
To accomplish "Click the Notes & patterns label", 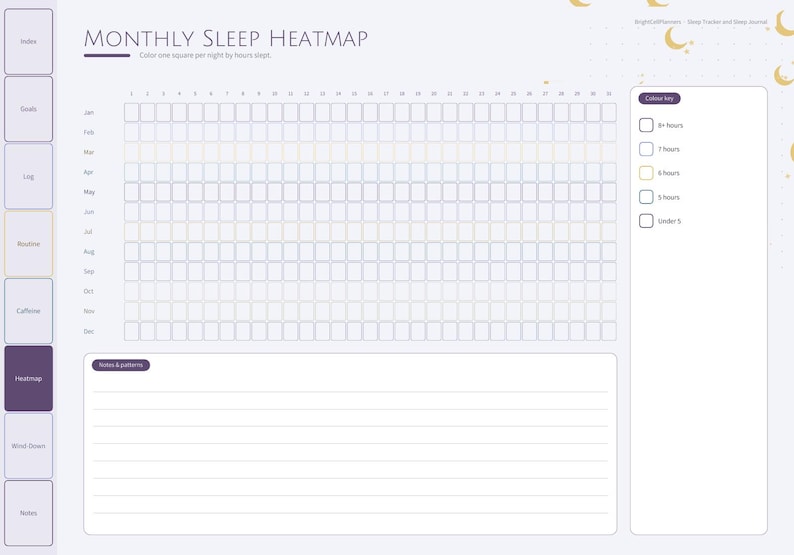I will coord(121,365).
